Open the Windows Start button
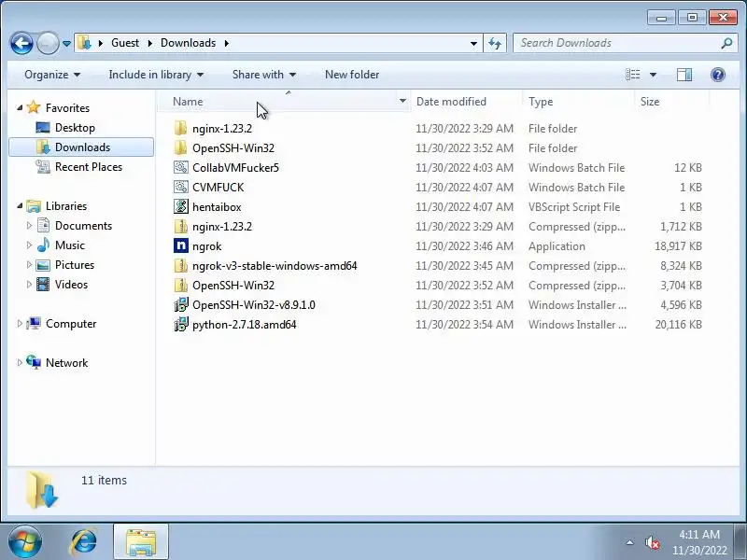The image size is (747, 560). (x=24, y=542)
